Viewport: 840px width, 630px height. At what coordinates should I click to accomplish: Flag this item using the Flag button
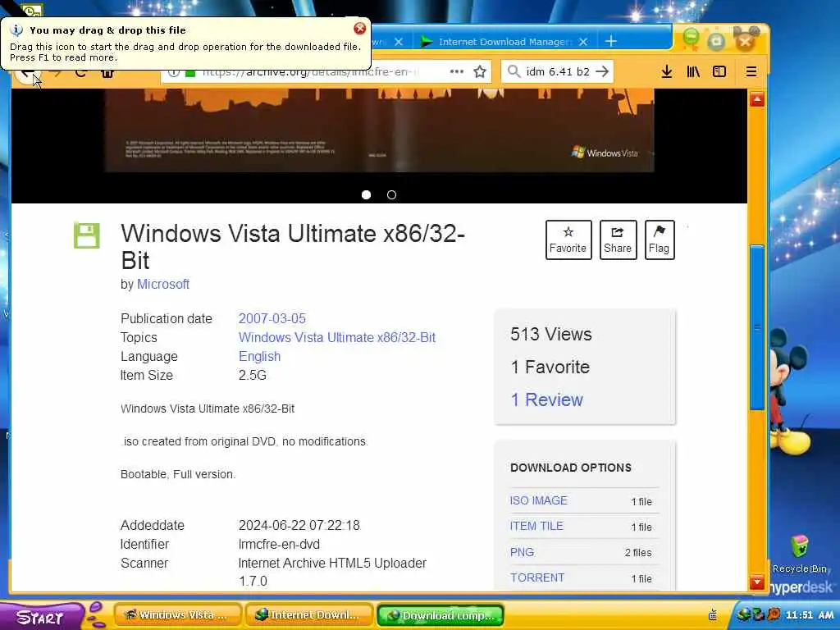(x=659, y=240)
